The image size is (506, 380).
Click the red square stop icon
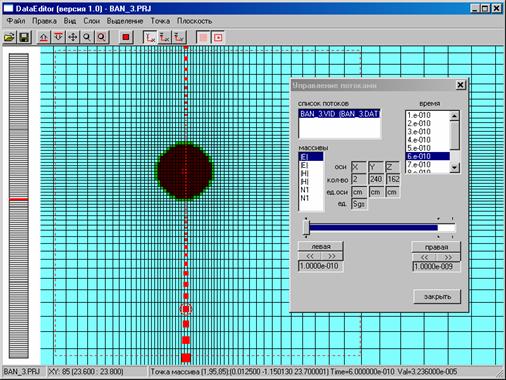[x=126, y=37]
